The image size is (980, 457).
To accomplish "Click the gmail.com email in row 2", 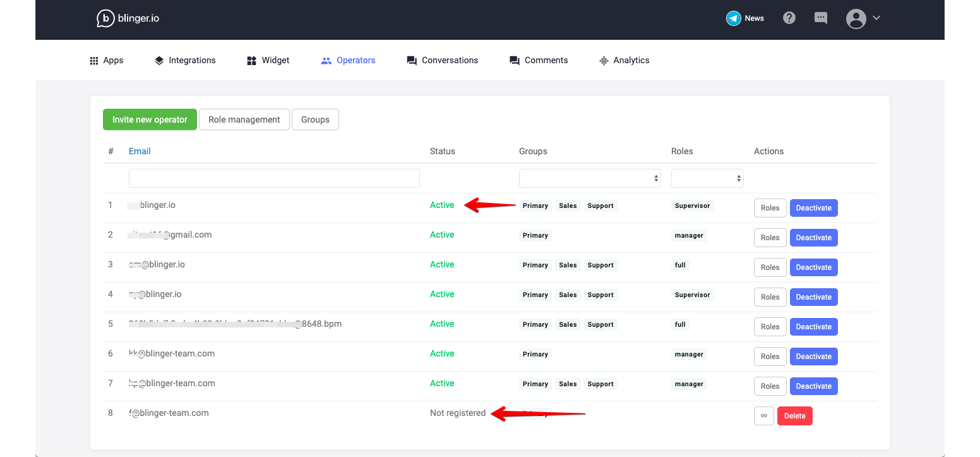I will point(169,235).
